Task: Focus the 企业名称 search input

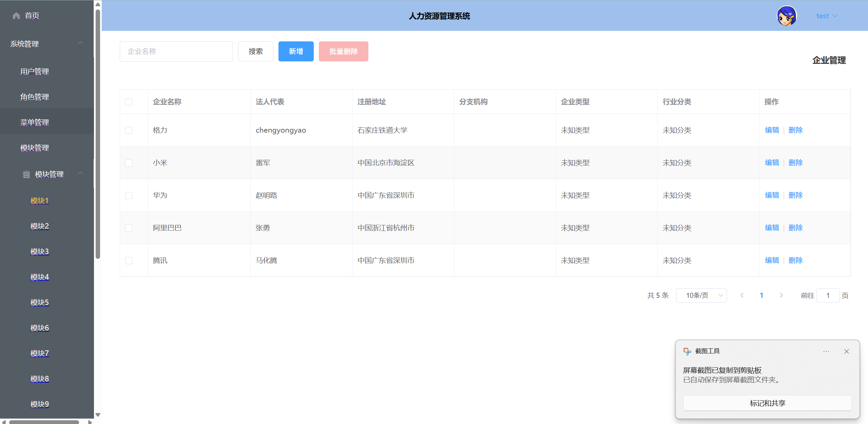Action: 176,52
